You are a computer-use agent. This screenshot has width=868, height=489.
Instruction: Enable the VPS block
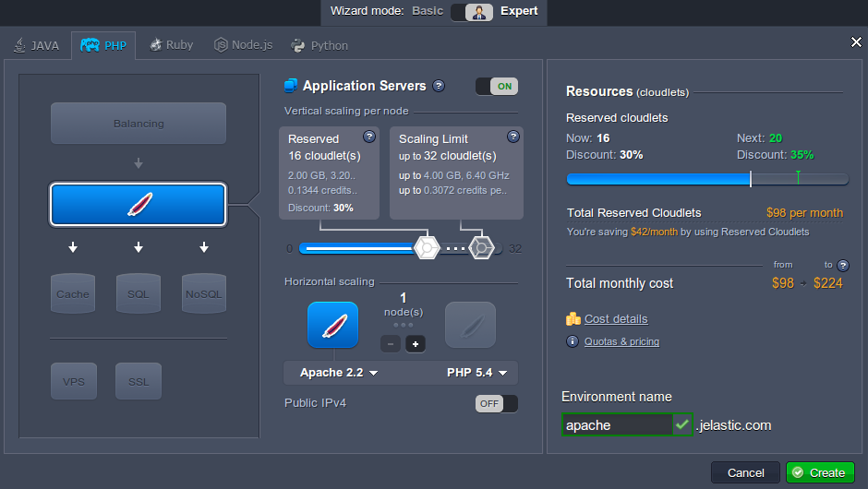[74, 381]
